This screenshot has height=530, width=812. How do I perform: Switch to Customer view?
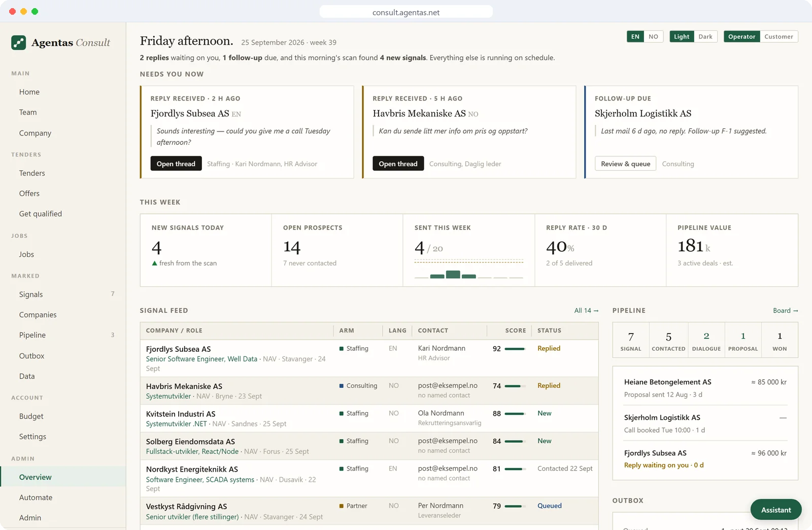(x=779, y=37)
